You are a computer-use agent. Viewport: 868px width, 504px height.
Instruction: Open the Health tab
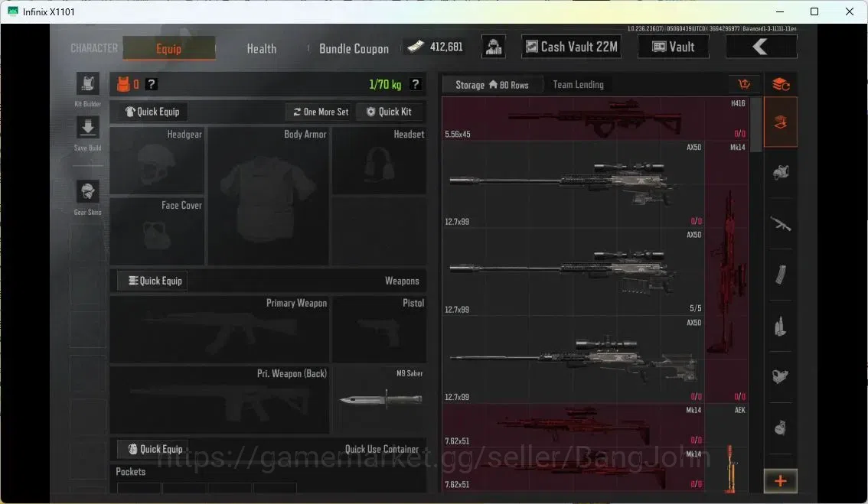point(261,49)
